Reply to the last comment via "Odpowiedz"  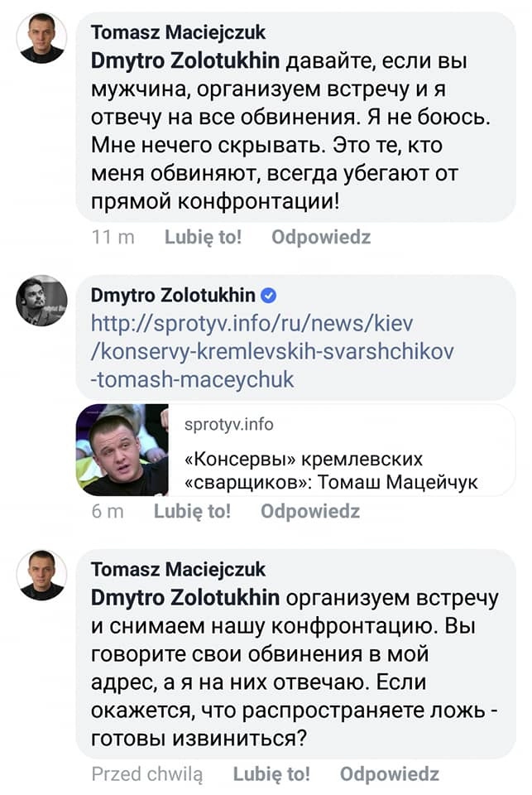pyautogui.click(x=390, y=774)
